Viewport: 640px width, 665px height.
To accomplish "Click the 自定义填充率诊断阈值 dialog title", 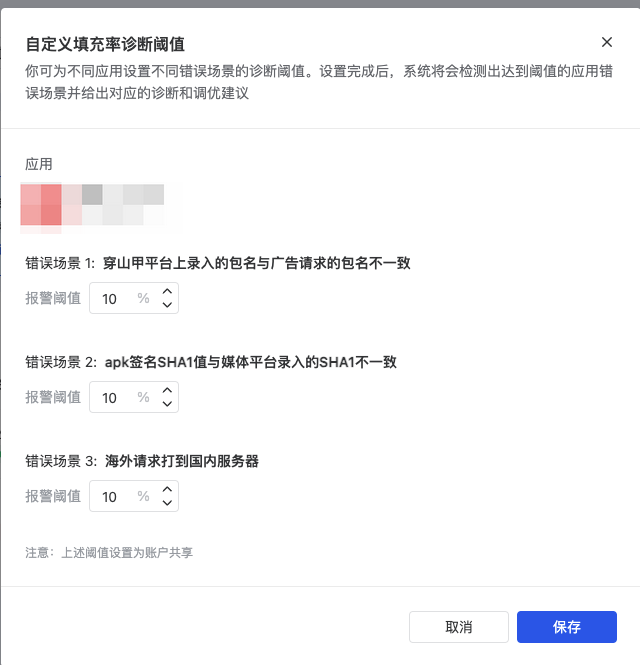I will point(105,44).
